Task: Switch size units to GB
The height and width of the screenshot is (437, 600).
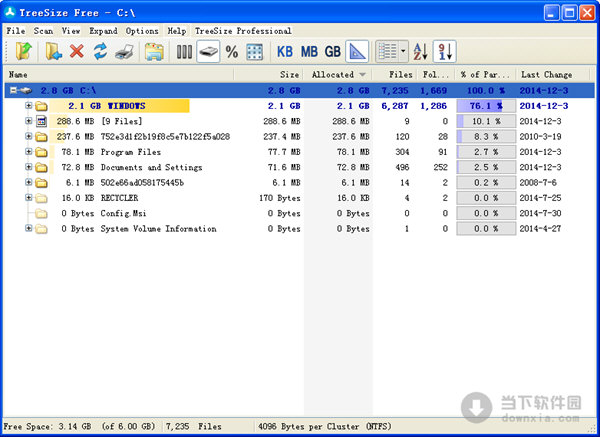Action: [332, 51]
